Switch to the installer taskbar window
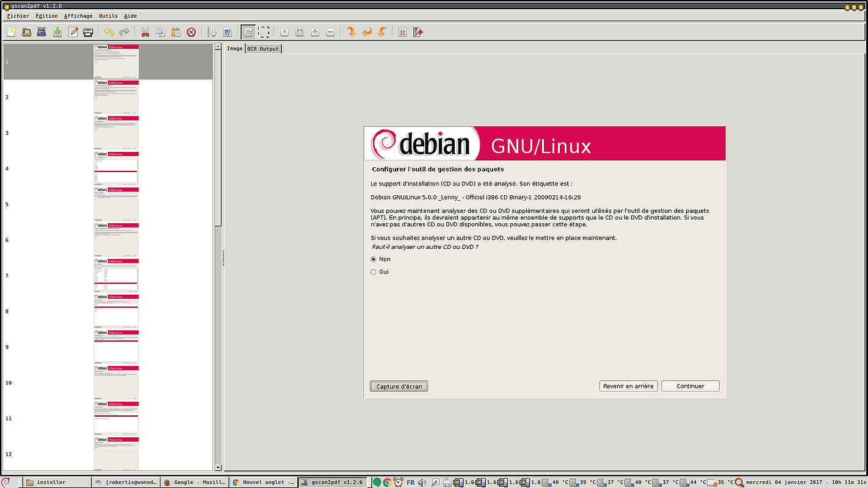The image size is (868, 488). click(x=57, y=482)
